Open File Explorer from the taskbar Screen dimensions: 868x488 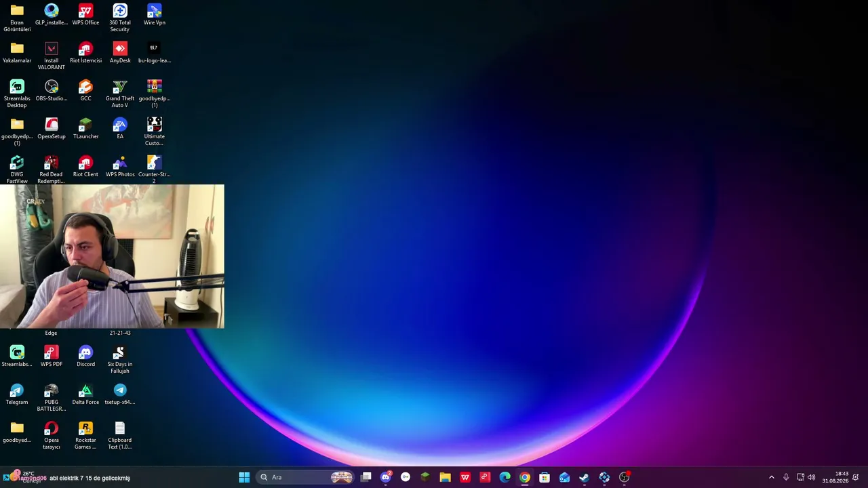pyautogui.click(x=445, y=477)
